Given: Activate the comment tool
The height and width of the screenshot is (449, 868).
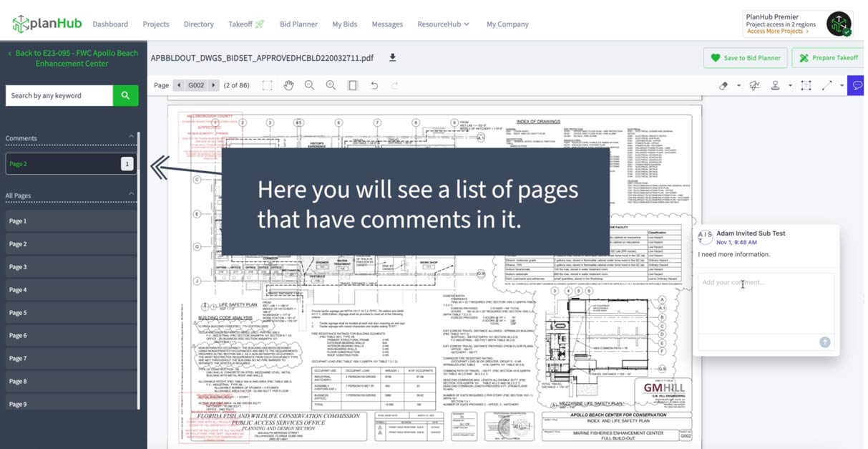Looking at the screenshot, I should [856, 85].
